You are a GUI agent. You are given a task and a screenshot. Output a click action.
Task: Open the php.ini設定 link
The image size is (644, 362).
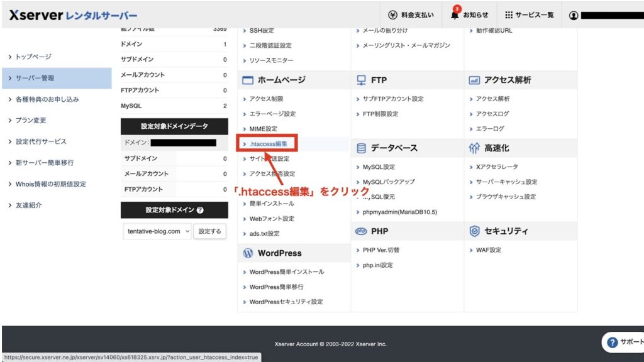(x=377, y=266)
